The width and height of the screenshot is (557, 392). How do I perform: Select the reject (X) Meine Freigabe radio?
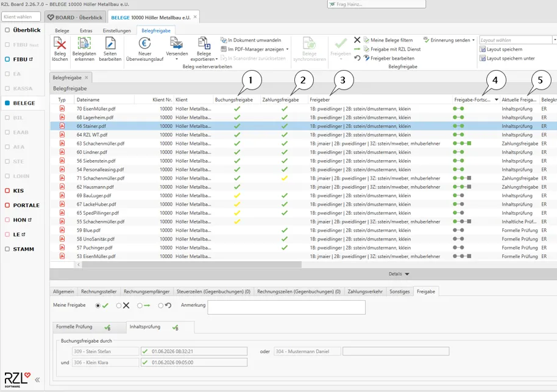point(119,306)
